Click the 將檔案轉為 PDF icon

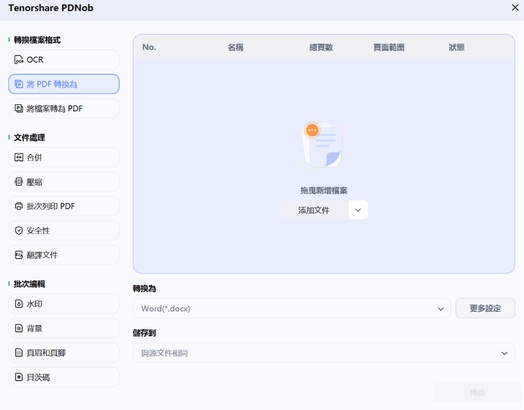19,108
